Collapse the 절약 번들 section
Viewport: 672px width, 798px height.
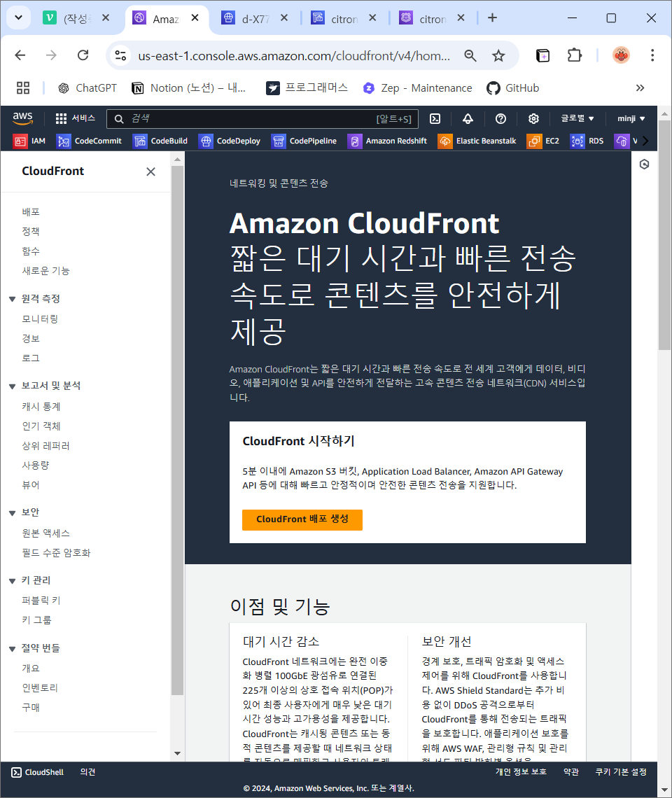pos(12,649)
